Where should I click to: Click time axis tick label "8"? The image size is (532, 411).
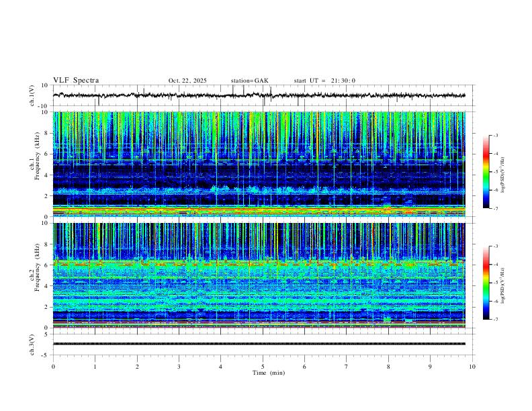tap(388, 367)
